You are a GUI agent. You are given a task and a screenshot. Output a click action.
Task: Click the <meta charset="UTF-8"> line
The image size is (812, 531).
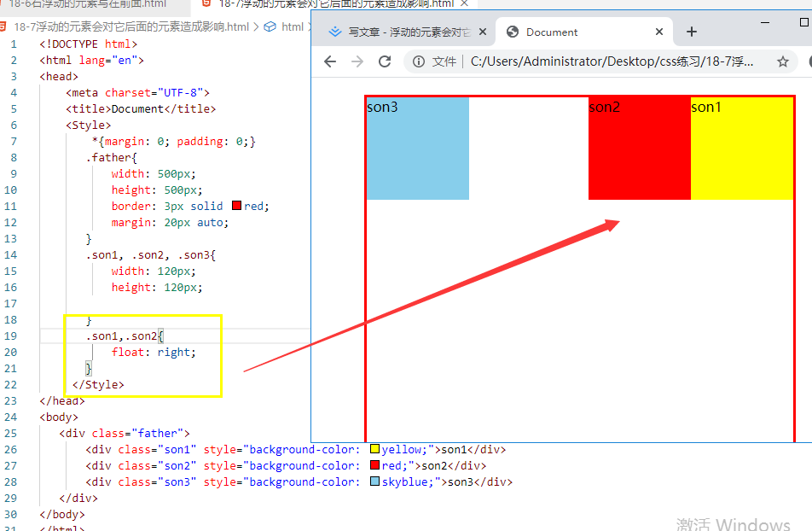pyautogui.click(x=138, y=93)
